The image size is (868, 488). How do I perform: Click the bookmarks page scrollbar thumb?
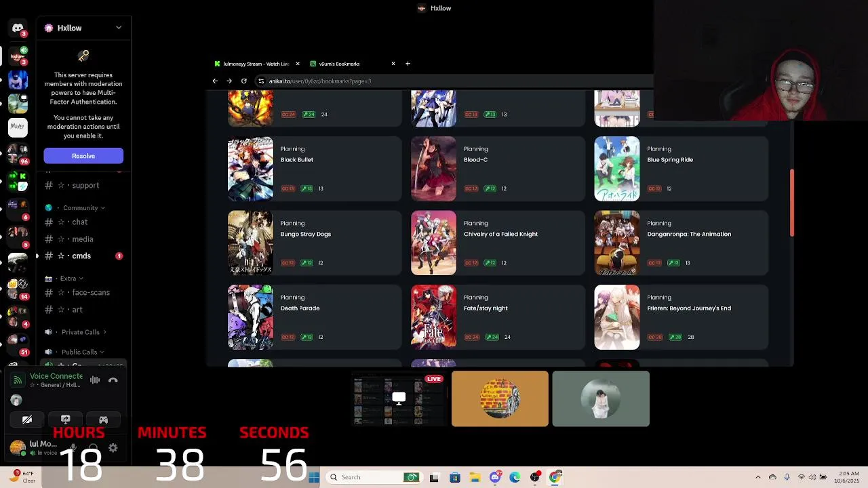(x=791, y=203)
